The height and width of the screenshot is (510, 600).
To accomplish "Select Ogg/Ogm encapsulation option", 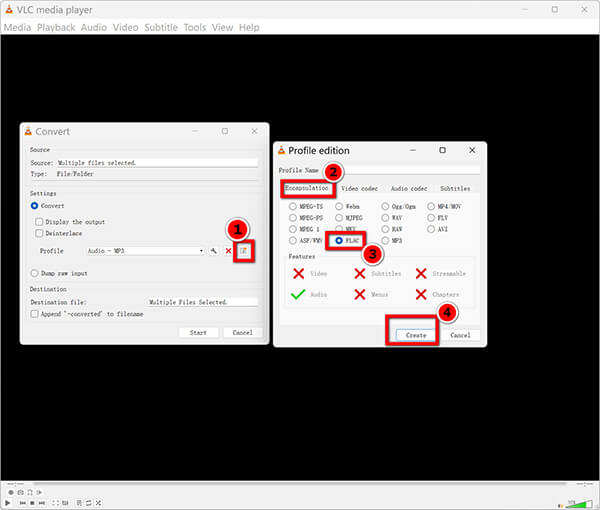I will tap(385, 207).
